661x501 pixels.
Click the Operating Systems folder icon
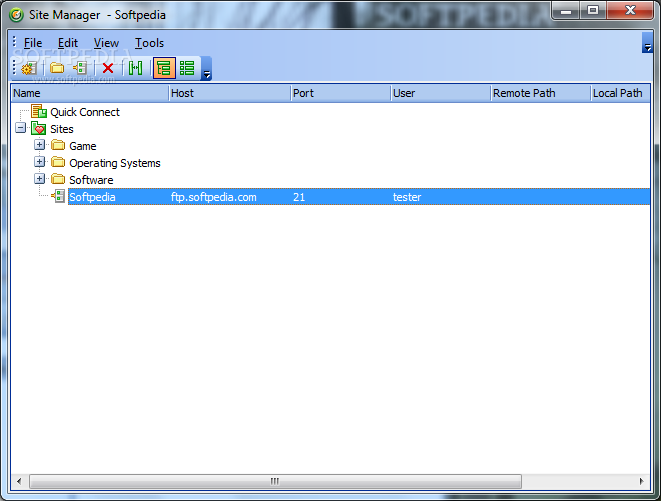pyautogui.click(x=58, y=162)
